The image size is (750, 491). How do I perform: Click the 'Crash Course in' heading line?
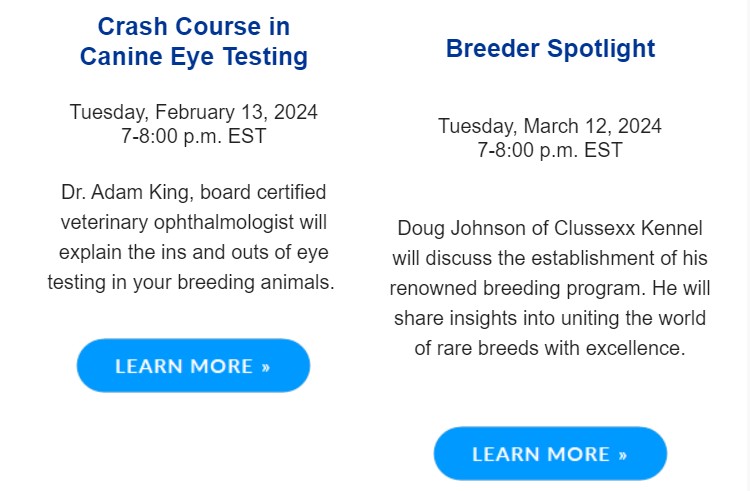point(194,27)
